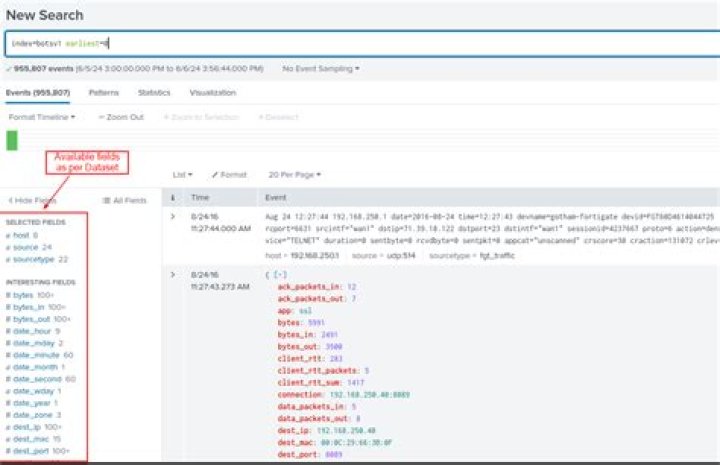The height and width of the screenshot is (465, 720).
Task: Open the 20 Per Page dropdown
Action: tap(294, 174)
